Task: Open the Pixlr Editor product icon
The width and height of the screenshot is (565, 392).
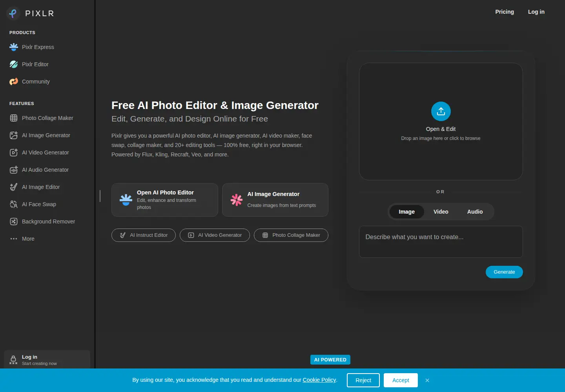Action: 14,64
